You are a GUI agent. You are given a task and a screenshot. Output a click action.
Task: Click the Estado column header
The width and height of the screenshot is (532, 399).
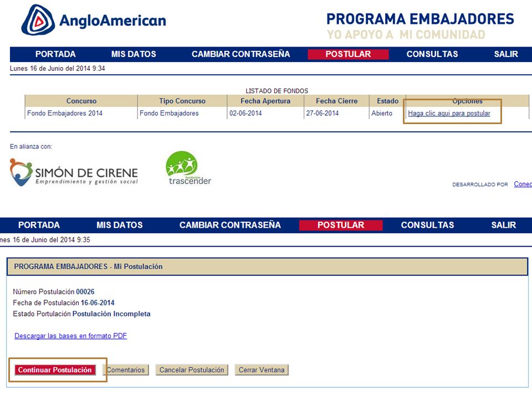387,101
